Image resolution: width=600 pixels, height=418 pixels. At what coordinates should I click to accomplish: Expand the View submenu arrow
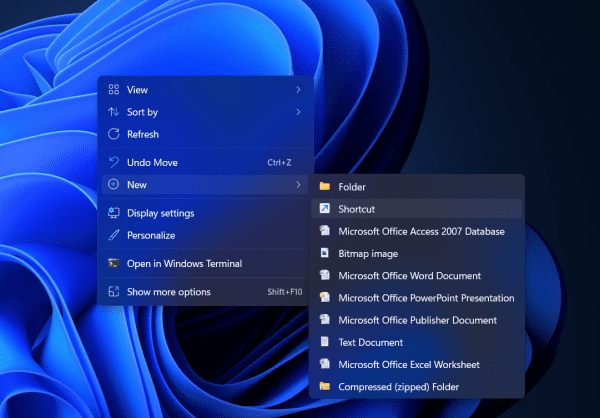(x=298, y=90)
